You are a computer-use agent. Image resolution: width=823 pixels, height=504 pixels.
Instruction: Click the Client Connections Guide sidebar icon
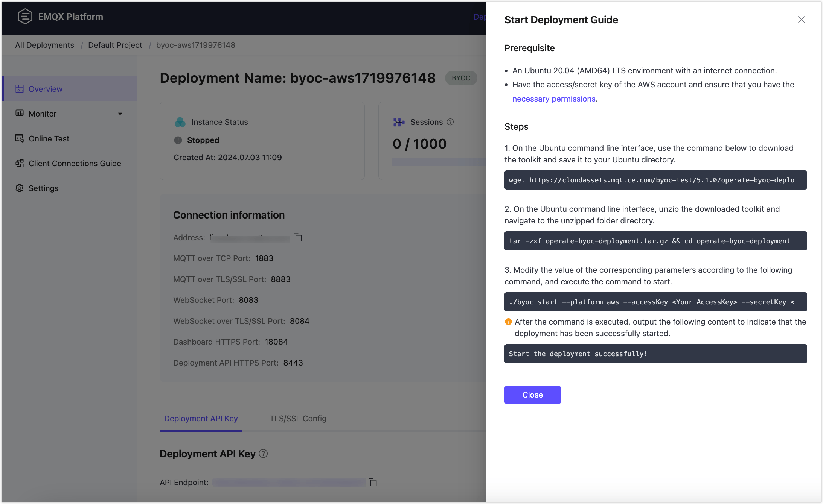click(20, 163)
